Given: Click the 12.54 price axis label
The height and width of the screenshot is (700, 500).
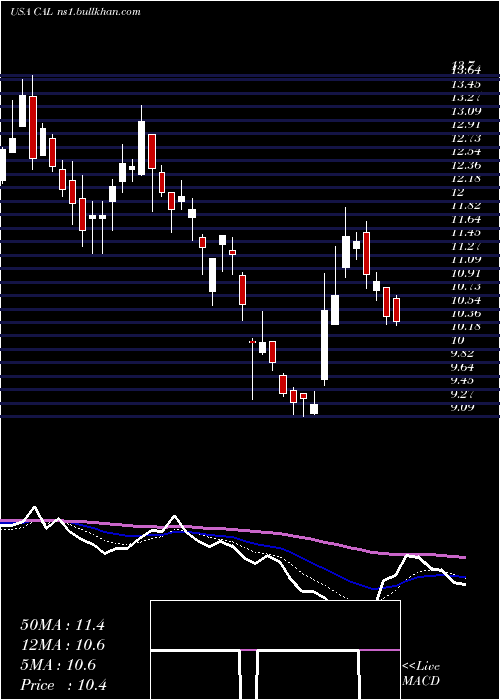Looking at the screenshot, I should tap(467, 152).
